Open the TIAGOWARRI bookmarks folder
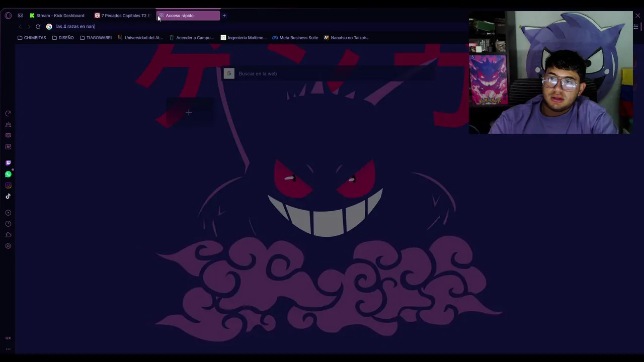 96,38
